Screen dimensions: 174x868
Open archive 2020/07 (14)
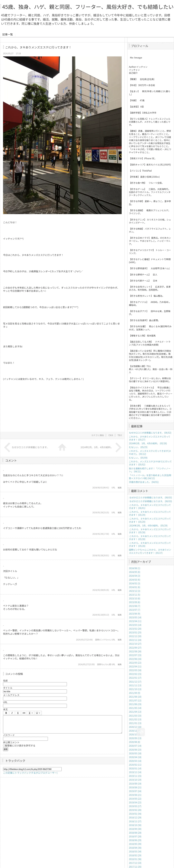pyautogui.click(x=135, y=746)
